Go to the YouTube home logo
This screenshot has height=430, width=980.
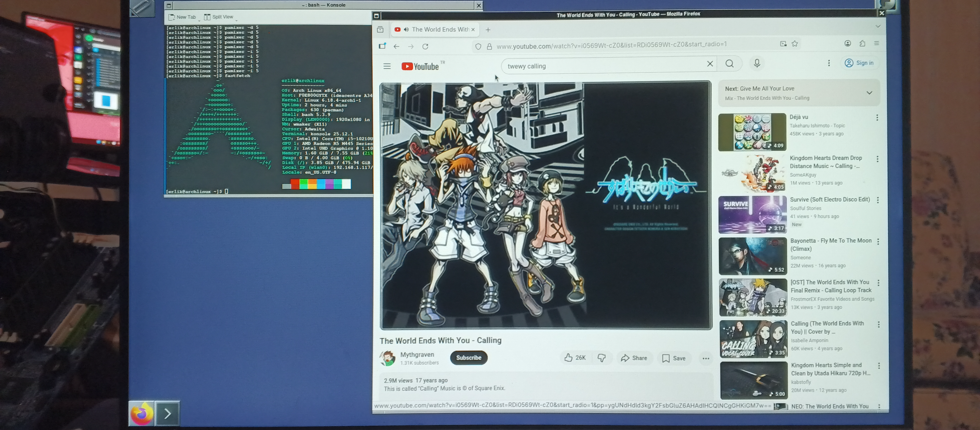point(420,66)
